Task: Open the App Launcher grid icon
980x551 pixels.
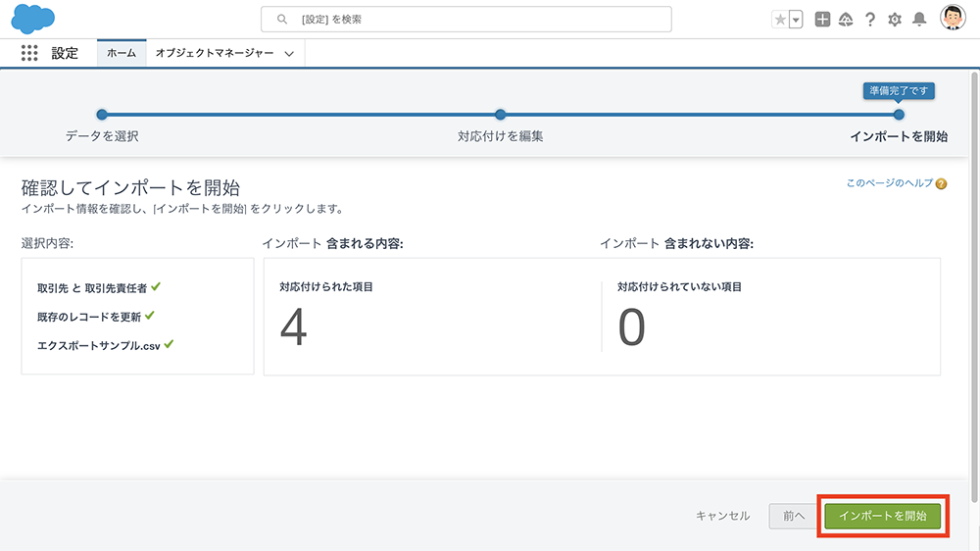Action: coord(29,53)
